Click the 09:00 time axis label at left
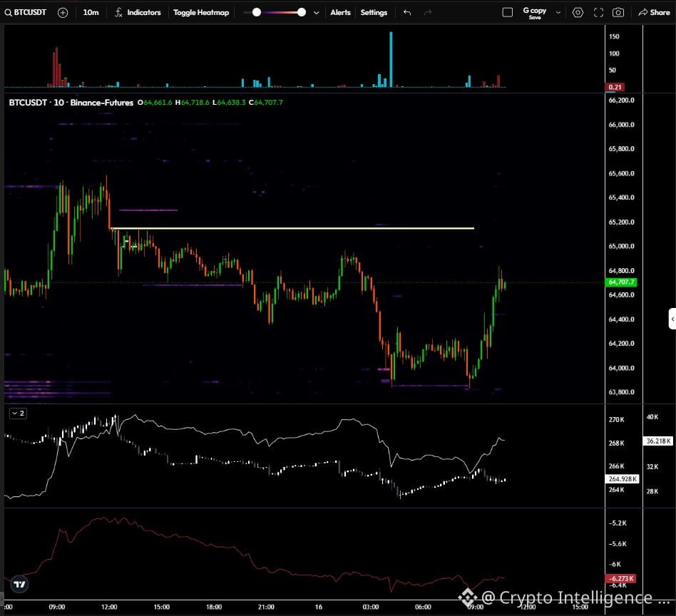 [x=57, y=607]
